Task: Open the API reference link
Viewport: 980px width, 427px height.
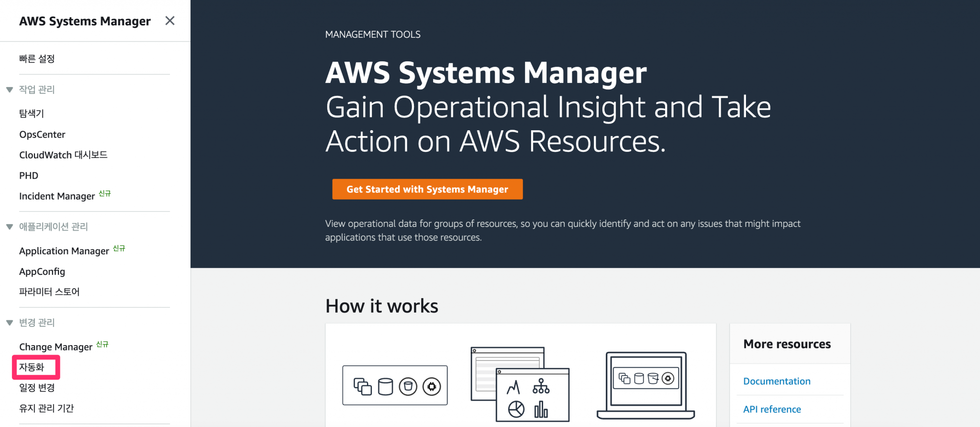Action: click(772, 409)
